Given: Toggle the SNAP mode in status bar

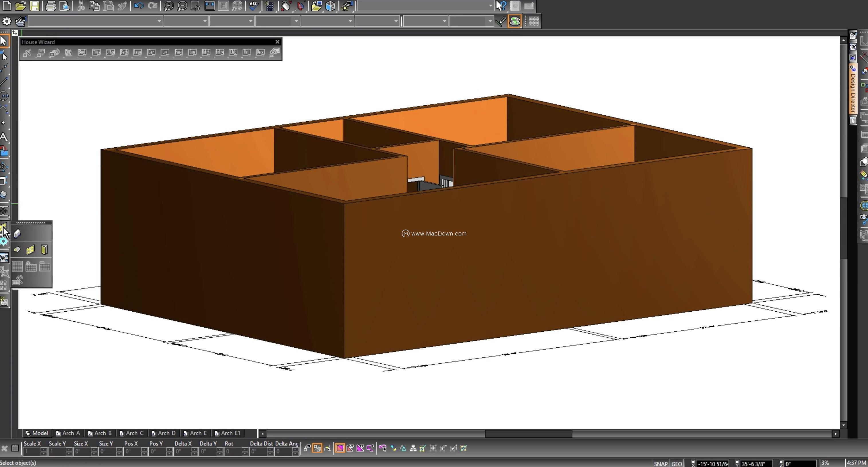Looking at the screenshot, I should click(660, 464).
